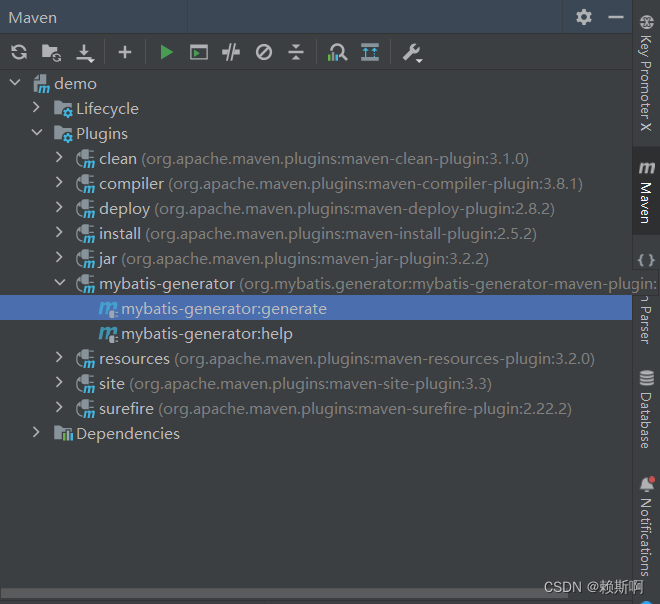The image size is (660, 604).
Task: Click the Maven side tool tab
Action: click(646, 191)
